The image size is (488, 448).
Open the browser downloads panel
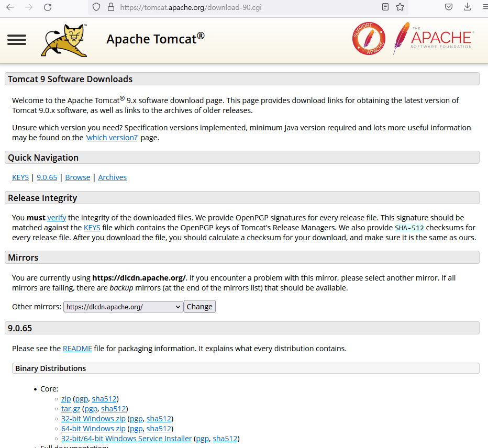(467, 7)
